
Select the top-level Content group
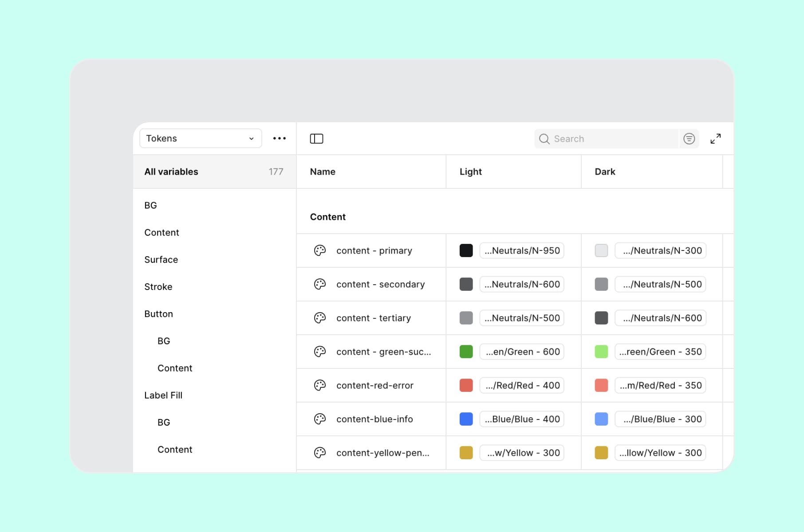(162, 232)
